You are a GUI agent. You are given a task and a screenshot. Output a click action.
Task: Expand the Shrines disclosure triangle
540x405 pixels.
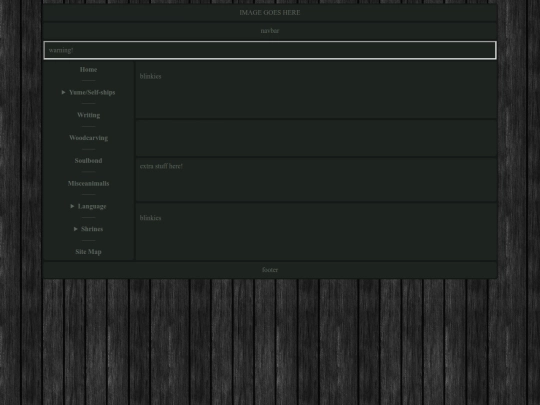tap(75, 229)
